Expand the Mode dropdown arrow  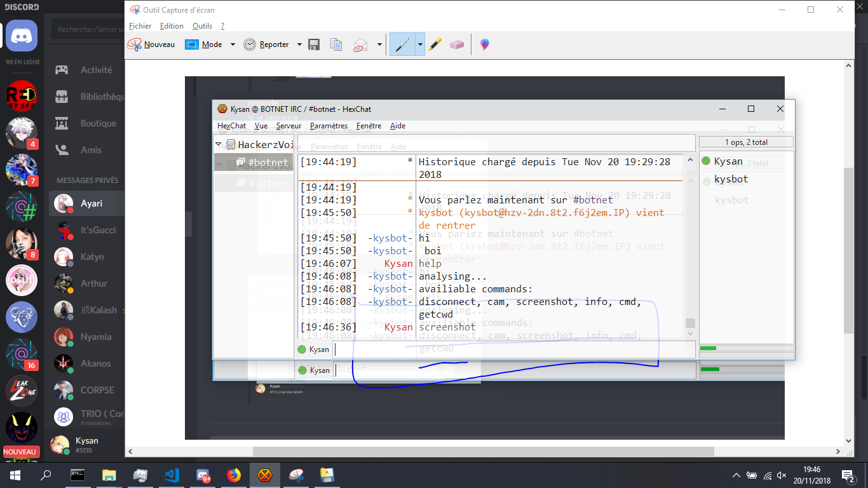click(x=233, y=44)
